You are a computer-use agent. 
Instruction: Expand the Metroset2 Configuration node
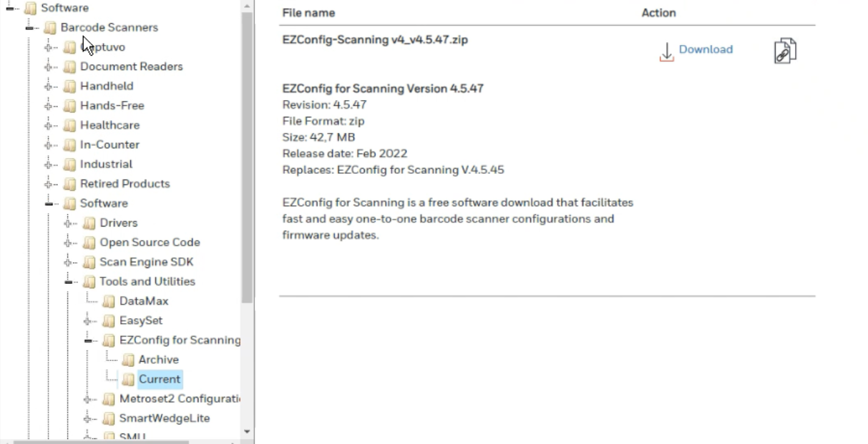tap(89, 398)
